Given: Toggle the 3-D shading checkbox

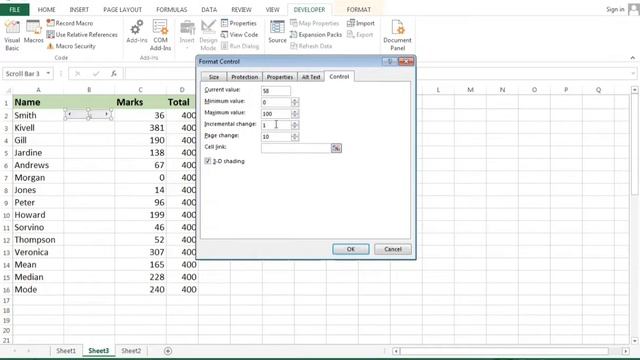Looking at the screenshot, I should [x=208, y=161].
